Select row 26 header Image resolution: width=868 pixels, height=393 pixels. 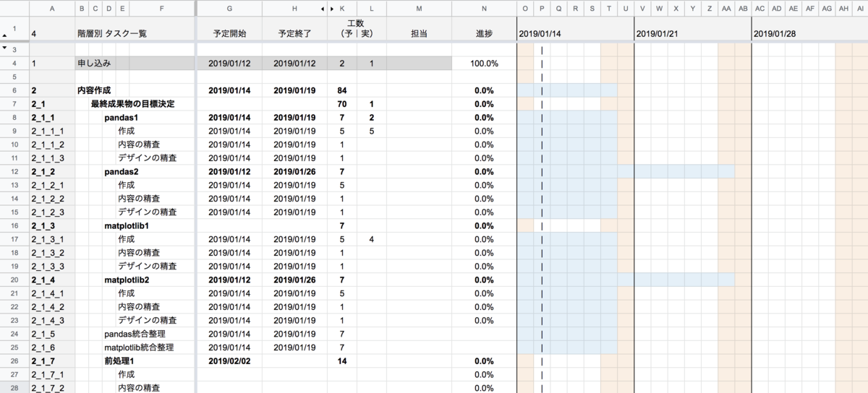click(14, 360)
